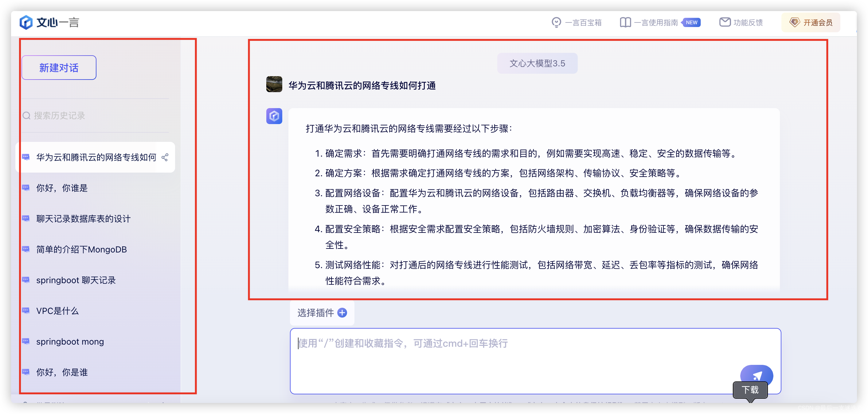Open the VPC是什么 conversation

pyautogui.click(x=57, y=310)
